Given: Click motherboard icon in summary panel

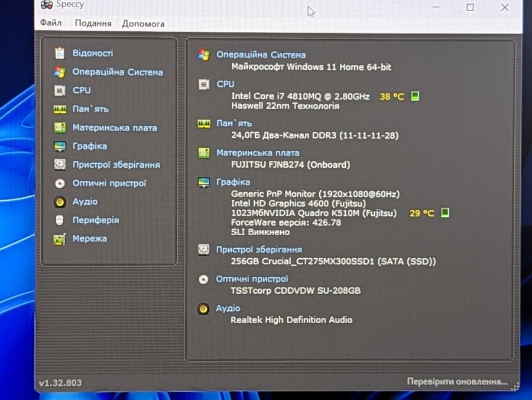Looking at the screenshot, I should (204, 152).
